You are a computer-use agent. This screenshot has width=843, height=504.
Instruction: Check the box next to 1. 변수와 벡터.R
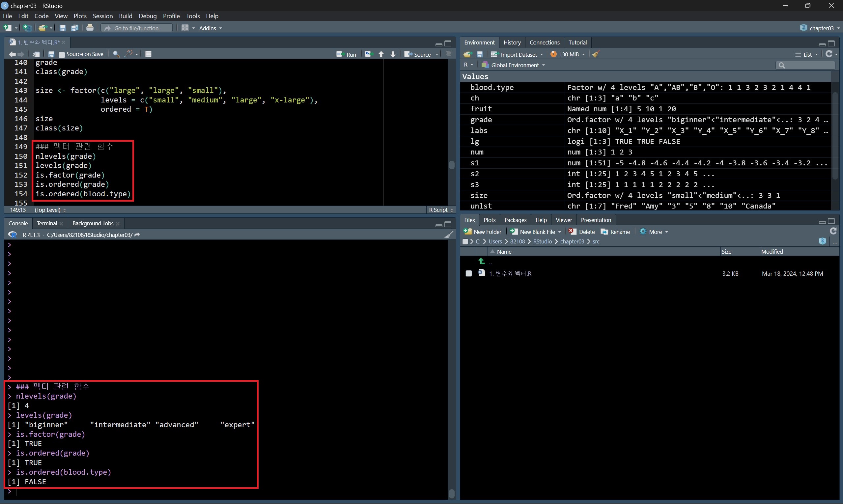469,273
